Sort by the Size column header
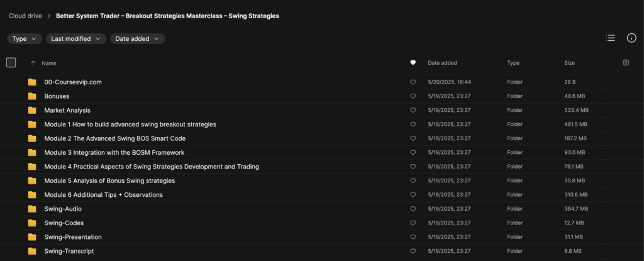This screenshot has height=261, width=644. point(569,63)
